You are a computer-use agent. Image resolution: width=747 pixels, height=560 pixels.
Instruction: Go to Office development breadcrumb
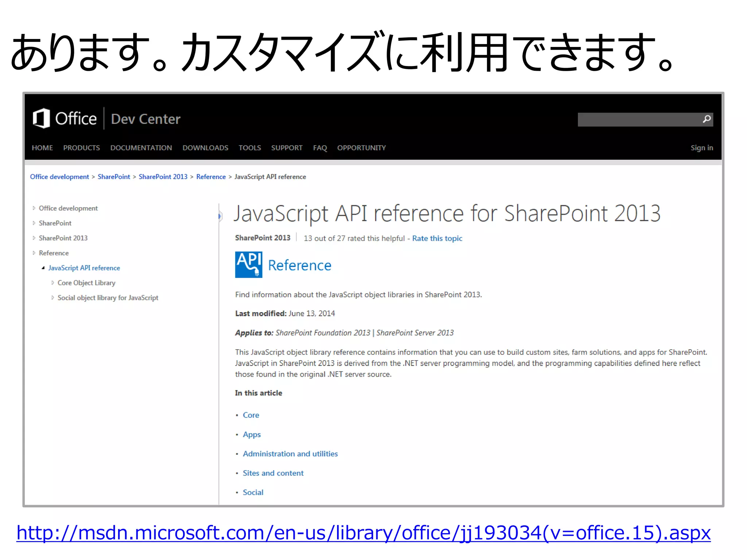59,177
